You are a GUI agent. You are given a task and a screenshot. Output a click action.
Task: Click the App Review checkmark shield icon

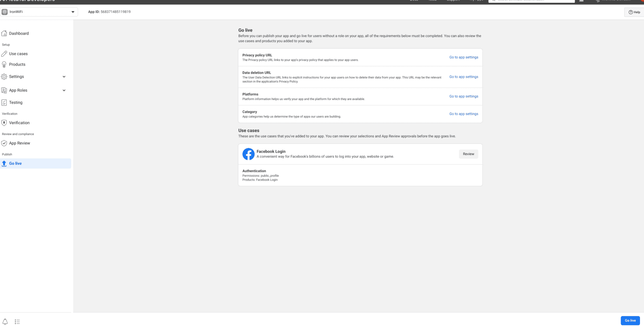coord(4,143)
